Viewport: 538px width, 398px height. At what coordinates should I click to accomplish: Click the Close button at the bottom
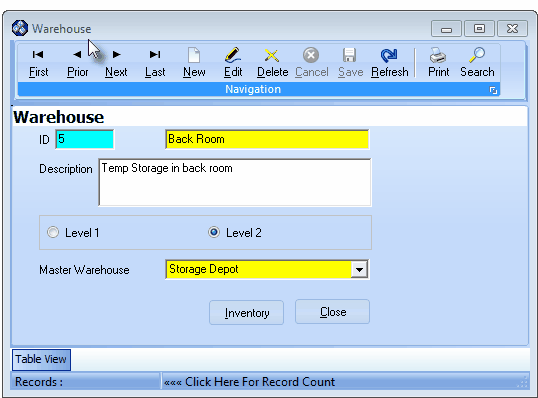click(332, 312)
